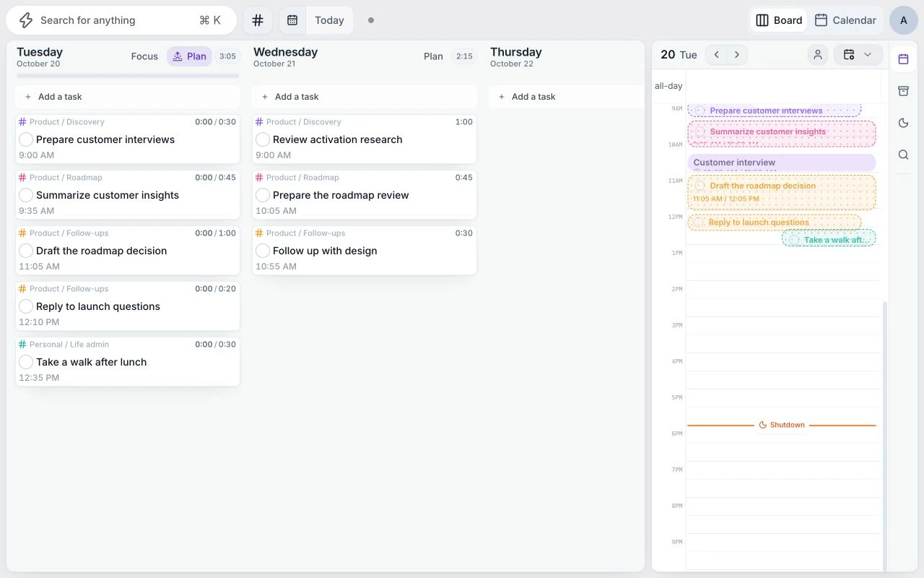Screen dimensions: 924x578
Task: Click the calendar icon beside Today
Action: click(292, 20)
